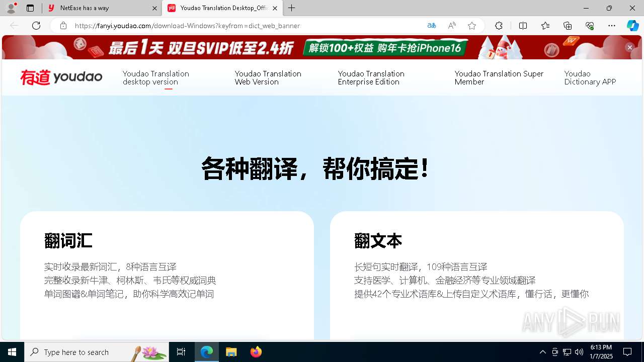Open the notification center icon
Image resolution: width=644 pixels, height=362 pixels.
point(627,352)
